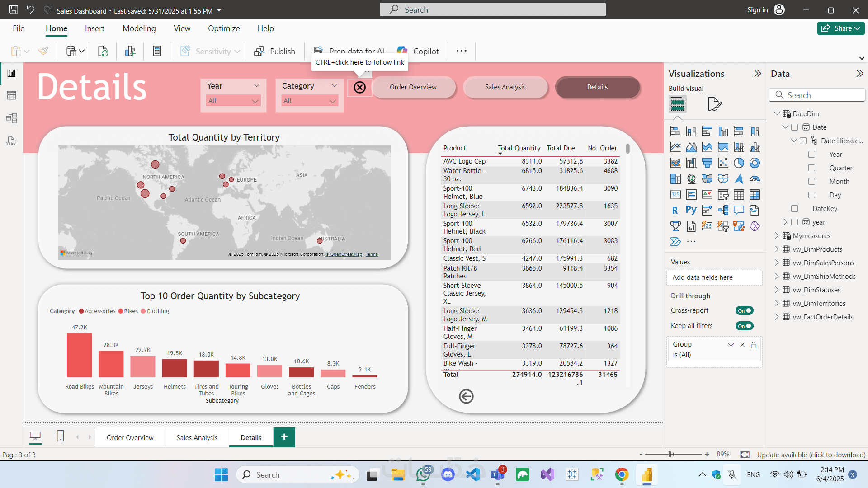
Task: Open the Category slicer dropdown
Action: click(310, 101)
